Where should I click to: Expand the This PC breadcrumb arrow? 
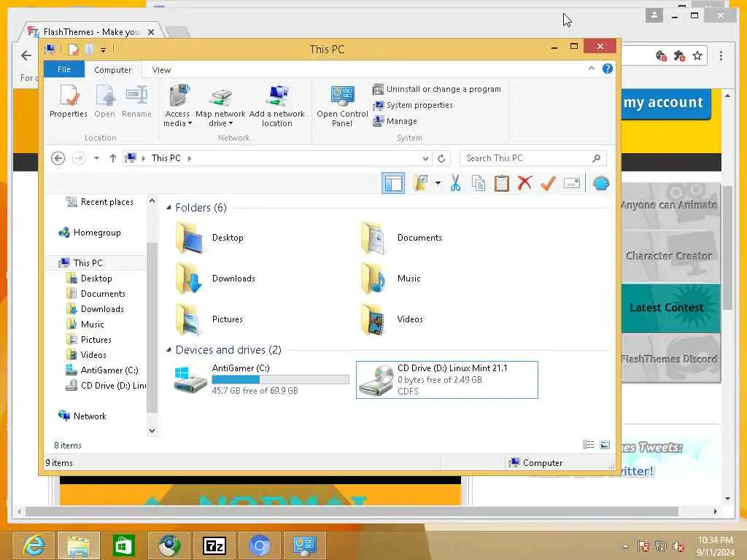(190, 158)
